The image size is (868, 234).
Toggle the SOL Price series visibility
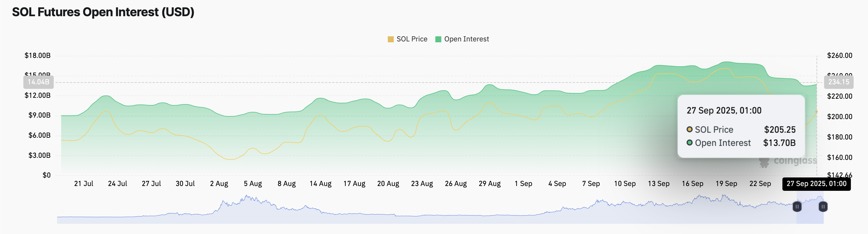click(x=412, y=39)
